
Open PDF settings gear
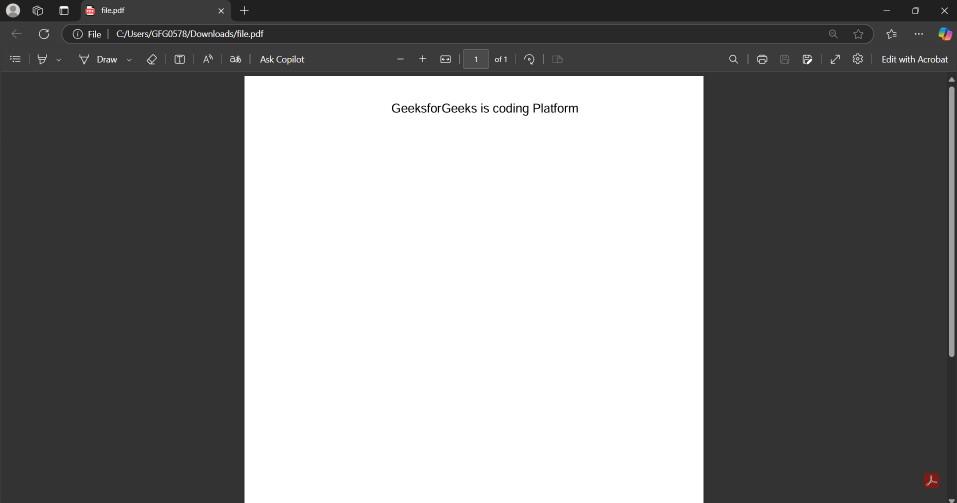[x=858, y=59]
